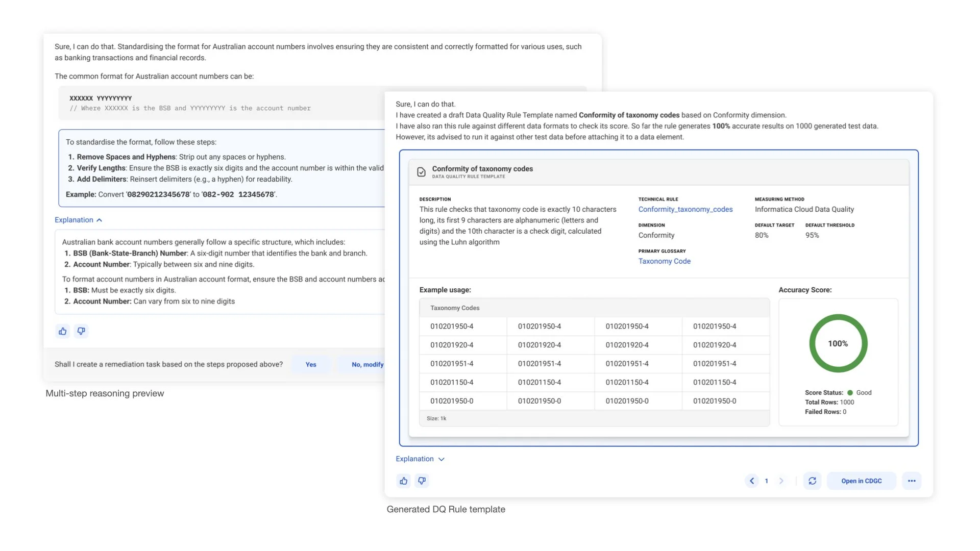Image resolution: width=980 pixels, height=551 pixels.
Task: Open the three-dots more options menu
Action: pos(912,481)
